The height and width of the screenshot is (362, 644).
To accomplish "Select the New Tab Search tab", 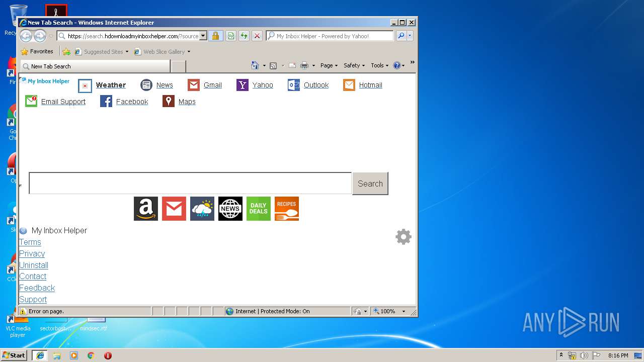I will point(95,66).
